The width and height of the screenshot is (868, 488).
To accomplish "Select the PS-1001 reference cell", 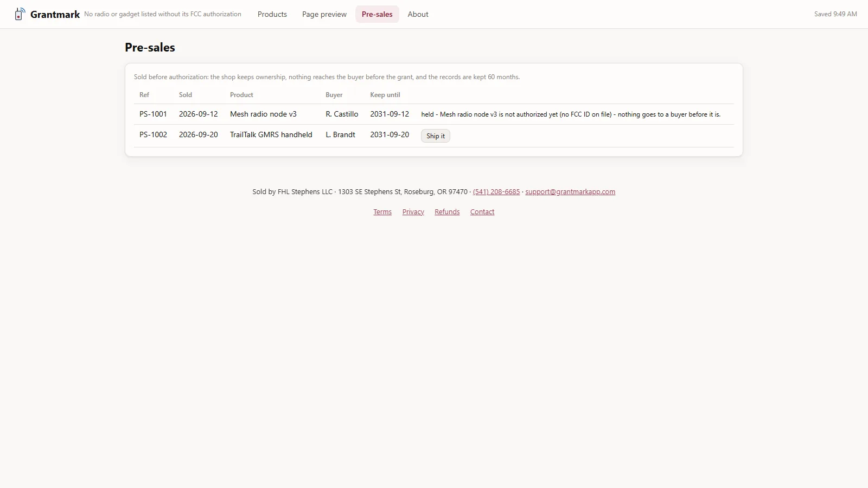I will tap(153, 114).
